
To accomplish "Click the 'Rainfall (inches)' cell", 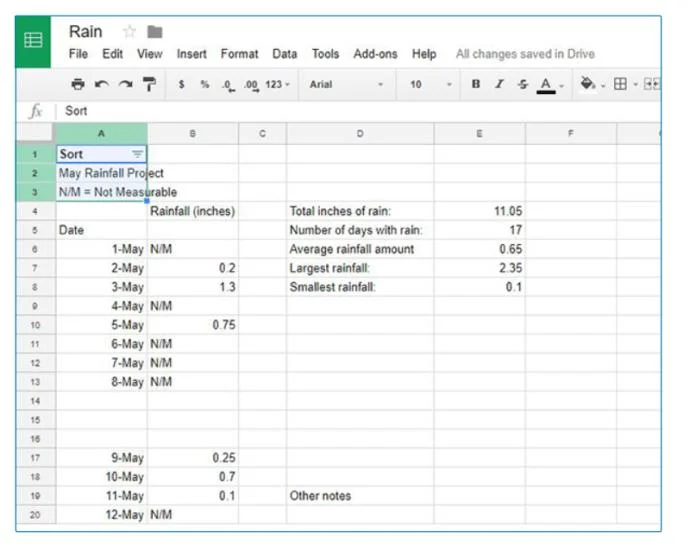I will click(x=193, y=211).
